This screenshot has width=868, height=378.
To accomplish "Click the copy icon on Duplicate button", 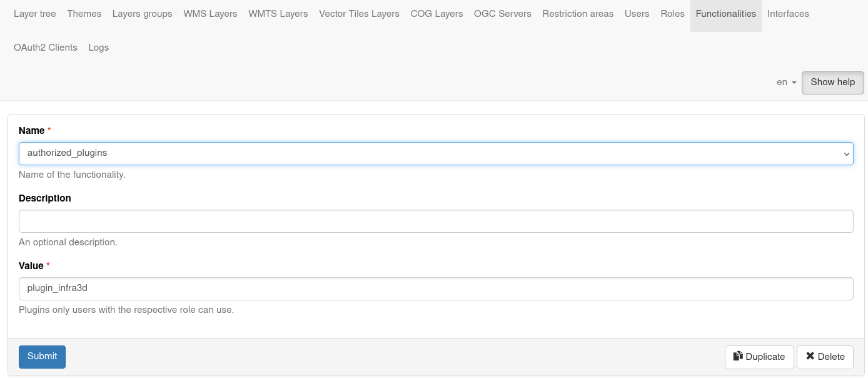I will 737,355.
